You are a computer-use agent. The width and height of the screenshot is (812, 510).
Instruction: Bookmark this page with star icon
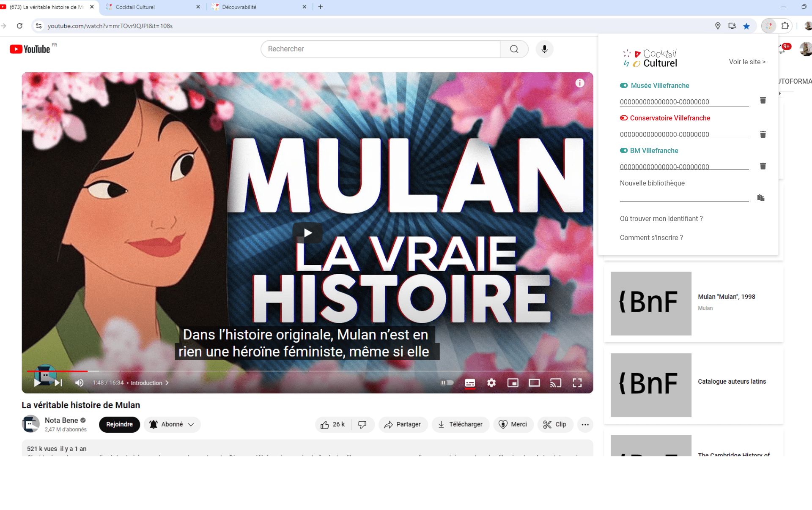[x=746, y=26]
